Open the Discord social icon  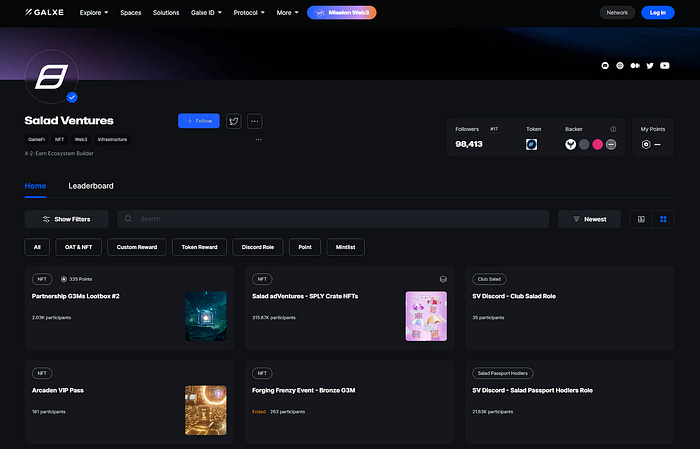click(x=605, y=66)
